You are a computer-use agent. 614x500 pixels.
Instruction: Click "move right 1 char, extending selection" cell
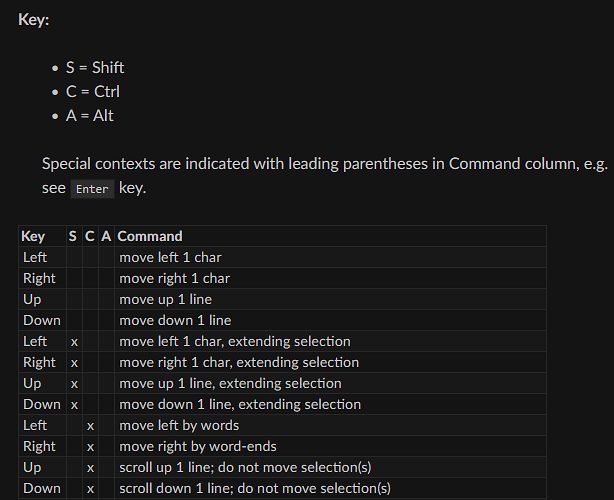[238, 362]
